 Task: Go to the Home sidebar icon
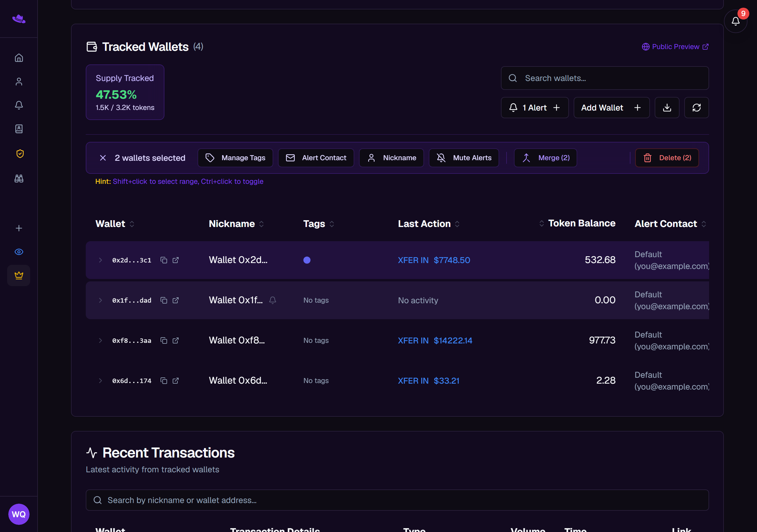point(19,58)
